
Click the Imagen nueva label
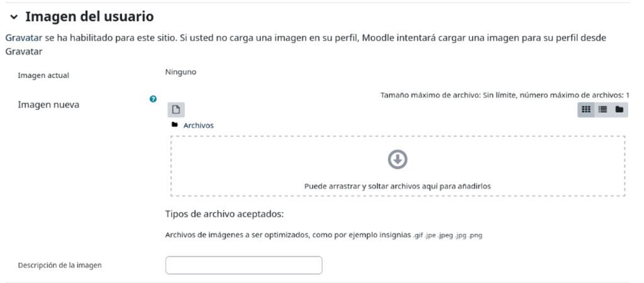48,105
